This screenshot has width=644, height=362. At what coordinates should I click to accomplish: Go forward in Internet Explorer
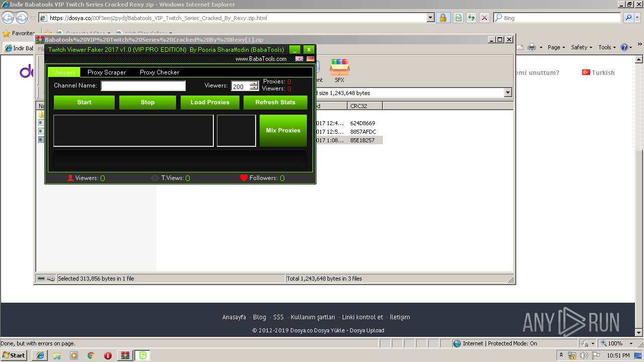pyautogui.click(x=22, y=18)
